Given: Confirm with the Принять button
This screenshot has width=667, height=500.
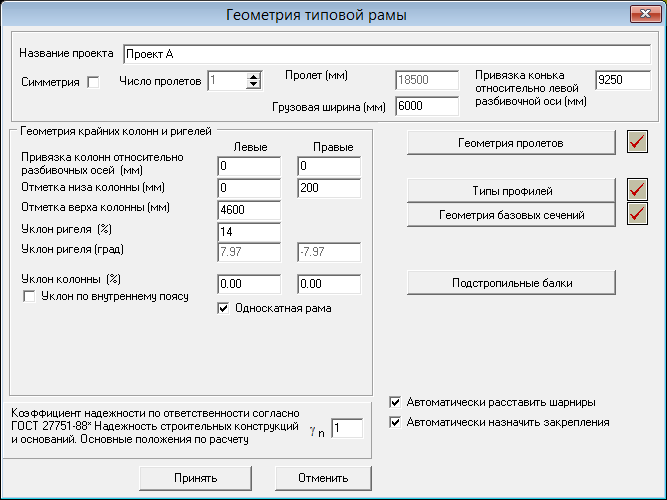Looking at the screenshot, I should pyautogui.click(x=195, y=478).
